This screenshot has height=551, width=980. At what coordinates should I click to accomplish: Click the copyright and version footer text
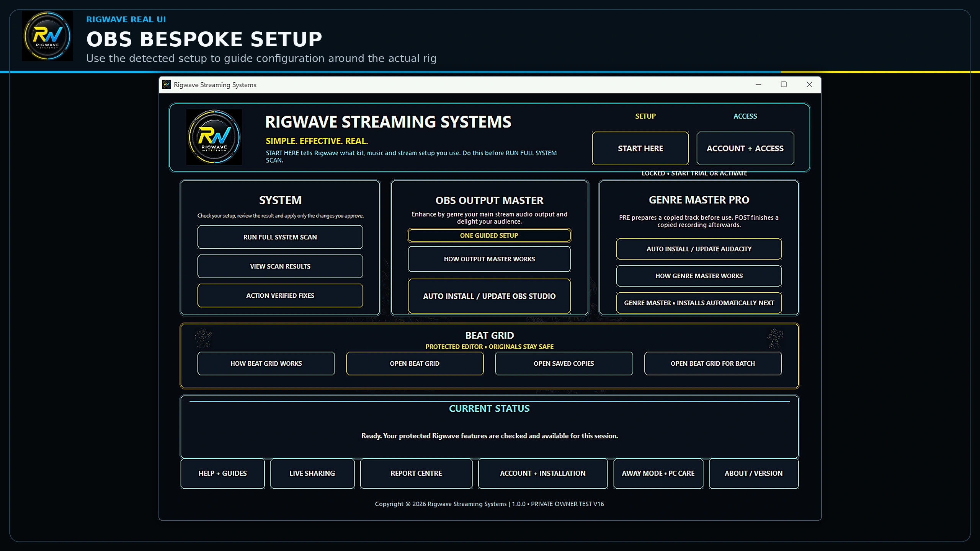pyautogui.click(x=489, y=504)
